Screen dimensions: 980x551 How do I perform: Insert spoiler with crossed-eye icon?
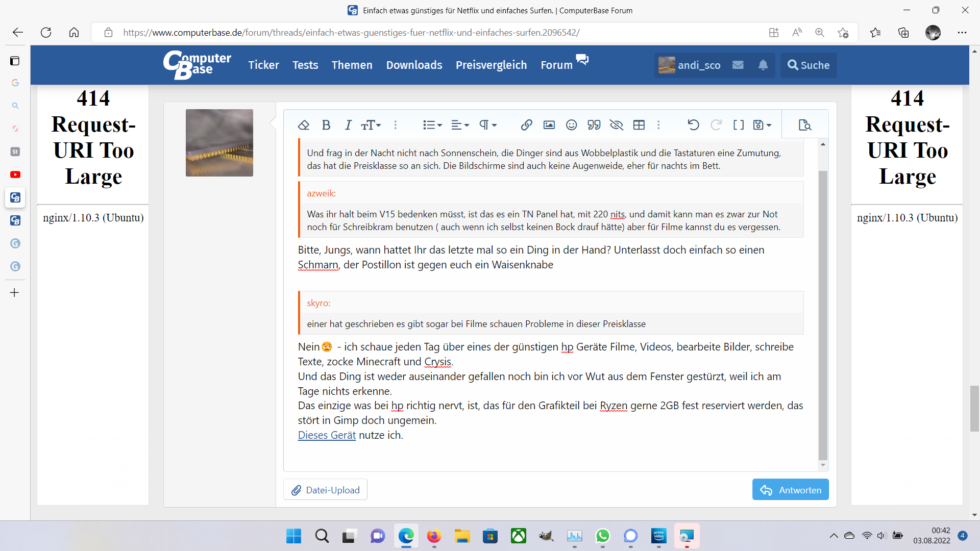click(x=617, y=125)
